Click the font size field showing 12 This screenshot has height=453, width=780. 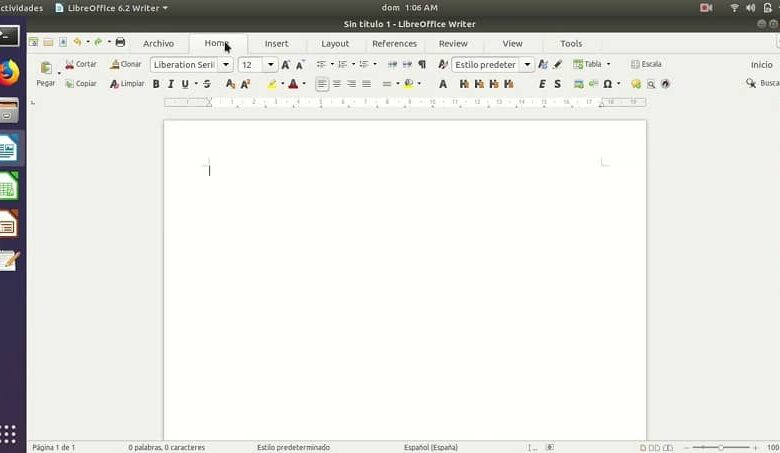pyautogui.click(x=251, y=65)
